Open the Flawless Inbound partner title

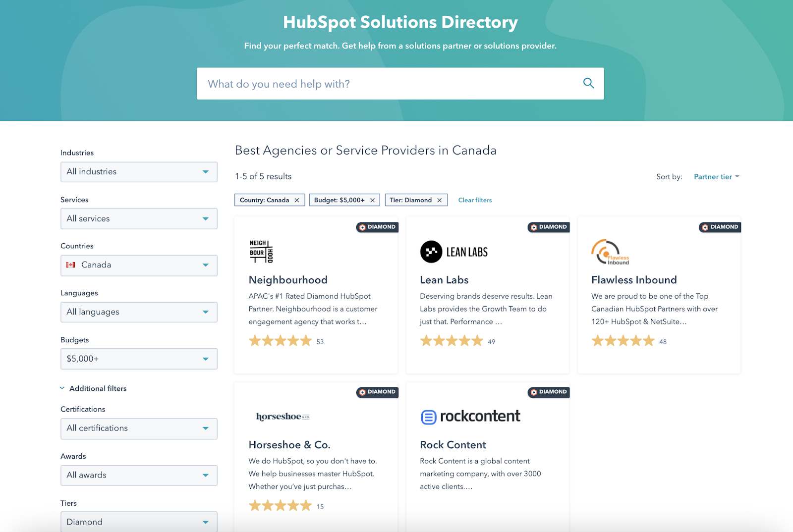634,280
